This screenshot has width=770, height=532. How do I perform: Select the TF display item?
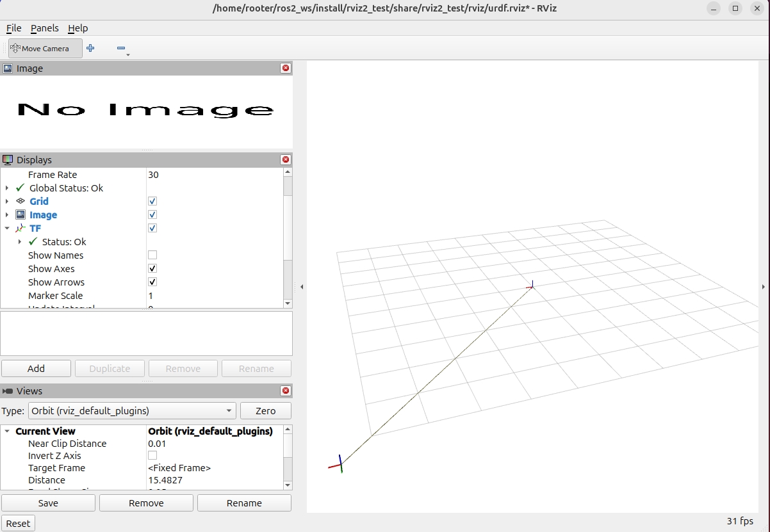point(35,229)
